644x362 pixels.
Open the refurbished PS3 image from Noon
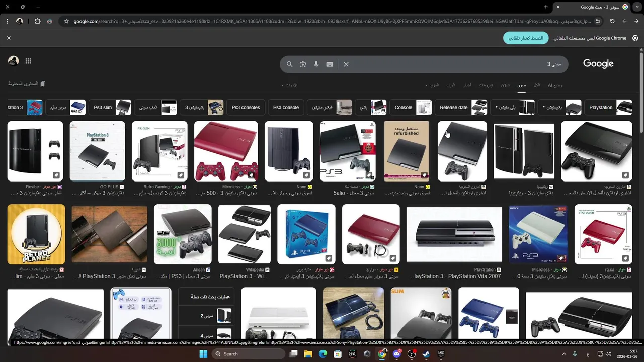coord(407,151)
